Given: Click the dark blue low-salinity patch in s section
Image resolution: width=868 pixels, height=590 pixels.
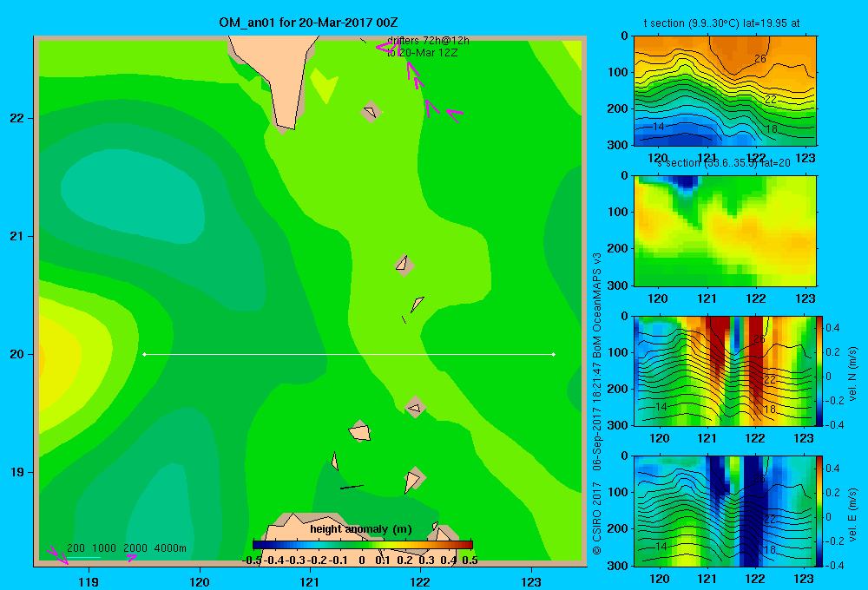Looking at the screenshot, I should point(686,181).
